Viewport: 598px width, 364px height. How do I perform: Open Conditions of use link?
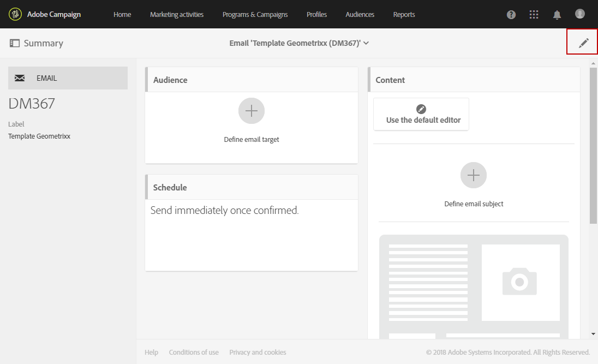(x=194, y=352)
